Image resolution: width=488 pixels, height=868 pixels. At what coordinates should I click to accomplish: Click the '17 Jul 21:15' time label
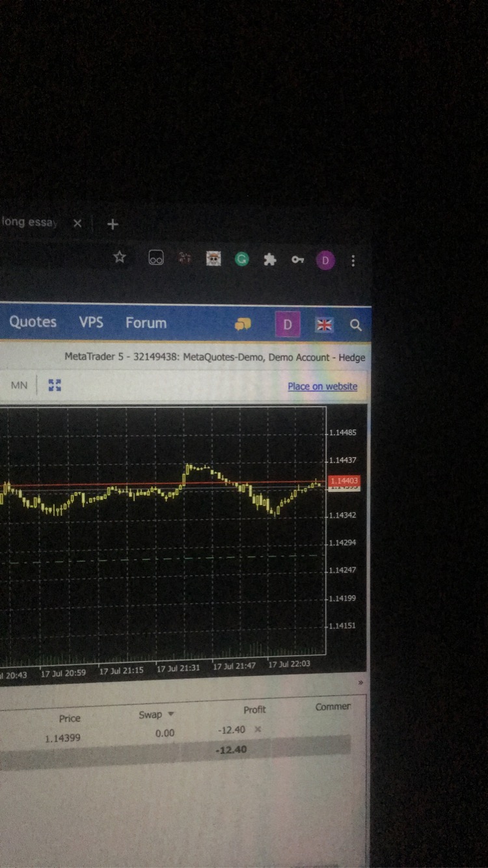121,670
